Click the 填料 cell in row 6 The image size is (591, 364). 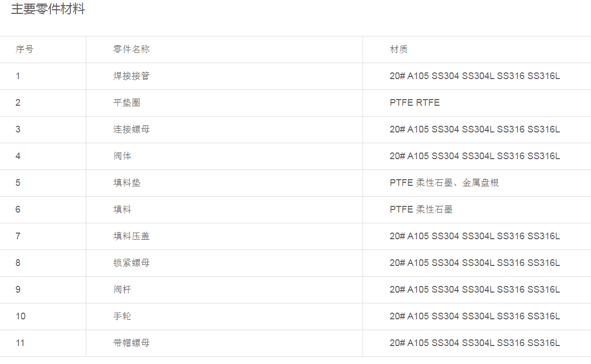click(x=122, y=209)
